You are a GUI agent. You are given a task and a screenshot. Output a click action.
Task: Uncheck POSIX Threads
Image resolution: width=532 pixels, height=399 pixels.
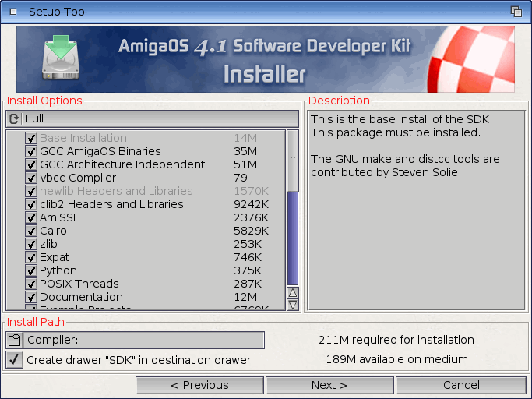click(31, 284)
